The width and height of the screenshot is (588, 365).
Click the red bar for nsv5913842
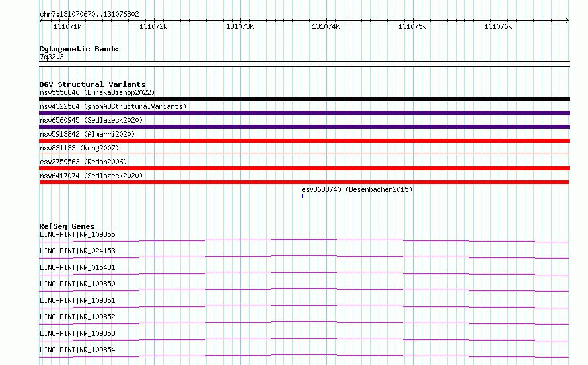tap(304, 141)
